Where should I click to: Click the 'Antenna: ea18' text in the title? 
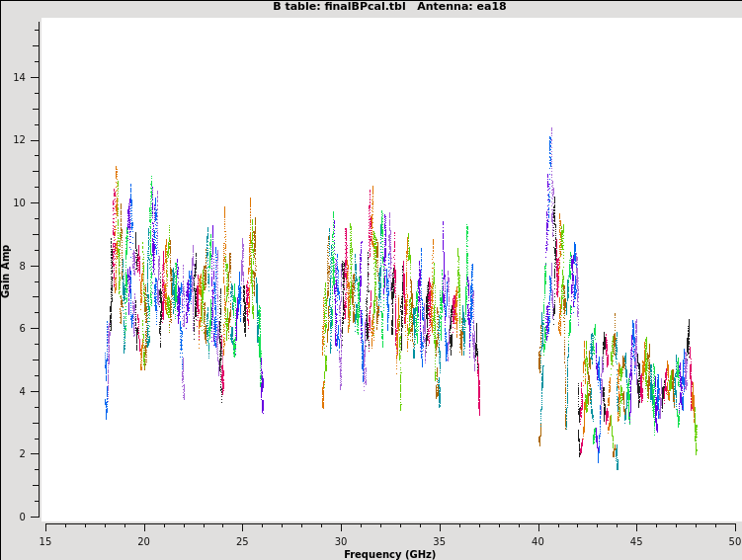coord(461,6)
